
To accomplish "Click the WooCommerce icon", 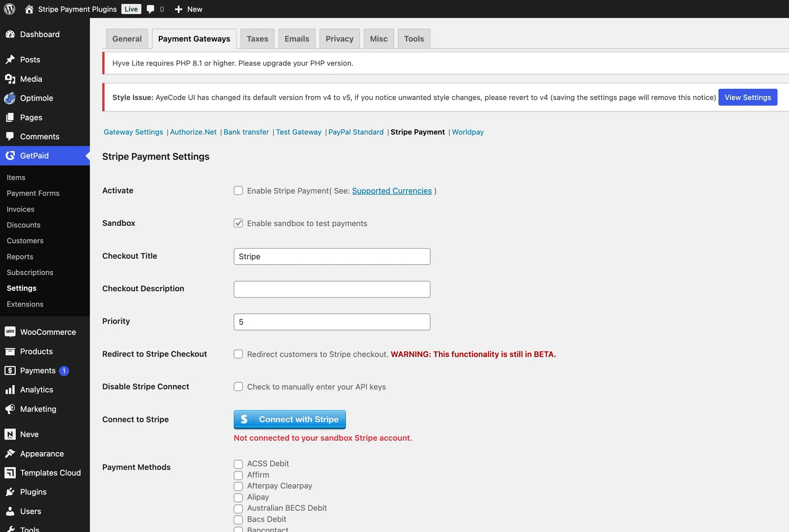I will (10, 332).
